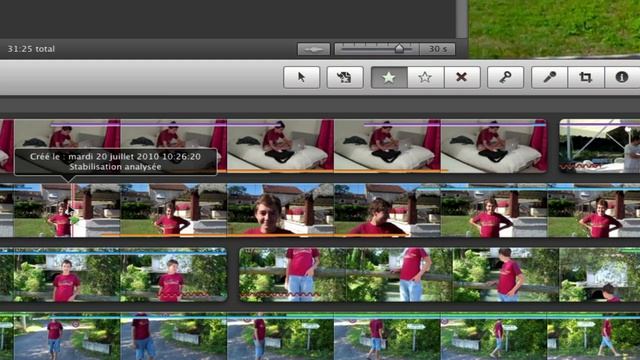Select the outdoor tent clip thumbnail
640x360 pixels.
pyautogui.click(x=600, y=146)
